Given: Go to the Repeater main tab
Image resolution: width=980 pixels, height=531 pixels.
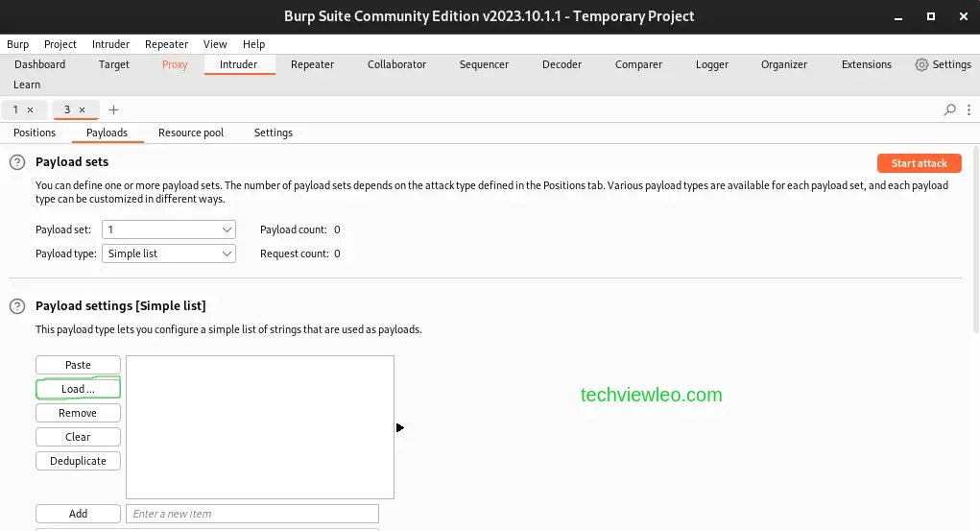Looking at the screenshot, I should (312, 64).
